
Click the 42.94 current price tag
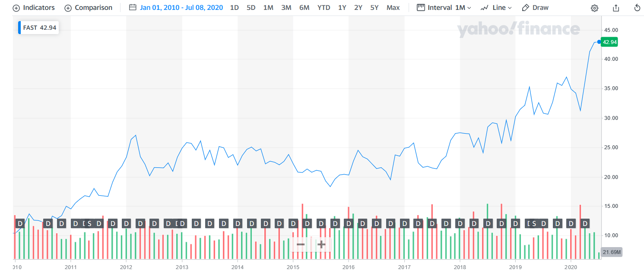click(610, 42)
